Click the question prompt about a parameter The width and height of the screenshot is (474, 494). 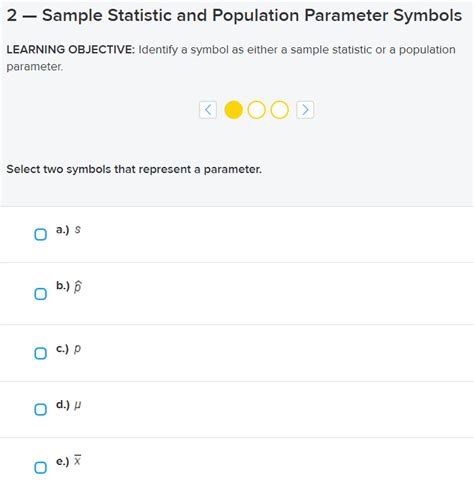[x=134, y=169]
